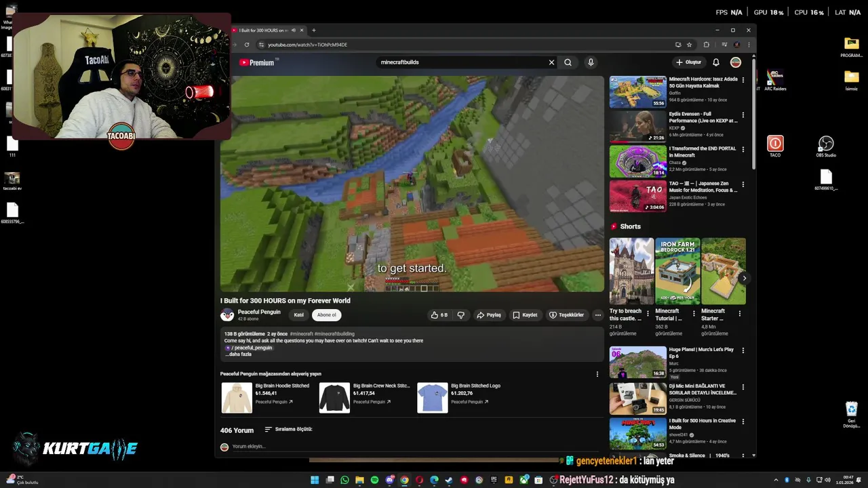Open the Try to breach this castle short
The image size is (868, 488).
click(x=631, y=271)
